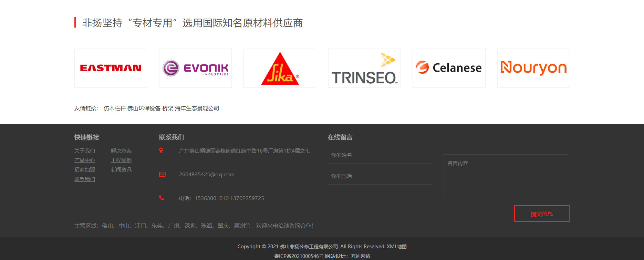Go to 产品中心 footer link

(x=85, y=160)
